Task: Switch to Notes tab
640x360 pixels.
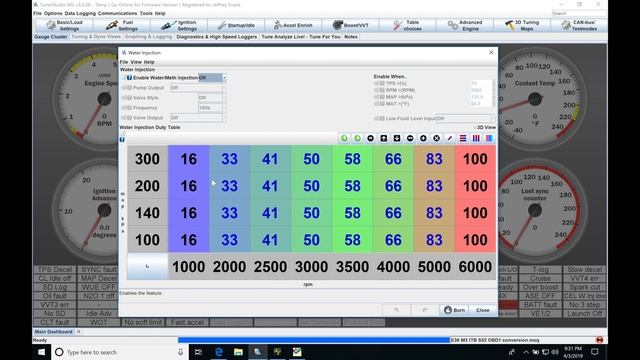Action: pyautogui.click(x=351, y=37)
